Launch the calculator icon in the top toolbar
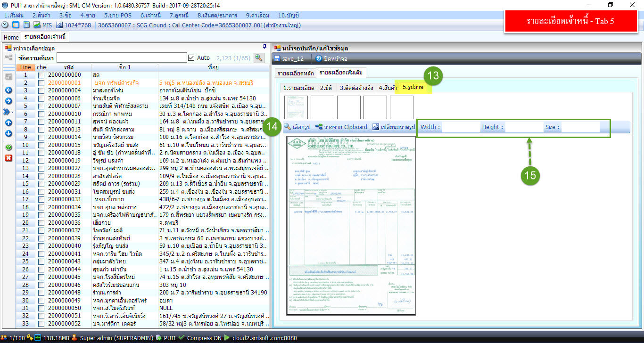Screen dimensions: 644x343 coord(26,25)
